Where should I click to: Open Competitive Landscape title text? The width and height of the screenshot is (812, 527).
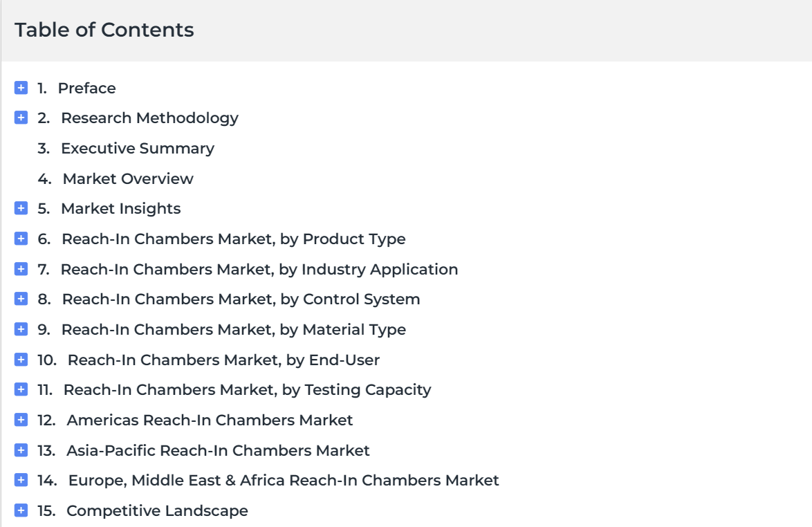[158, 511]
